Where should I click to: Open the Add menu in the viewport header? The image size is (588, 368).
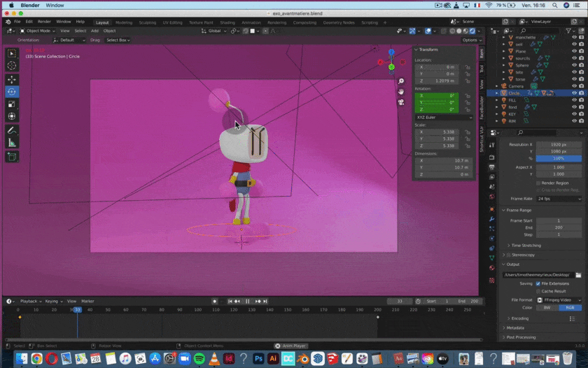click(x=94, y=31)
